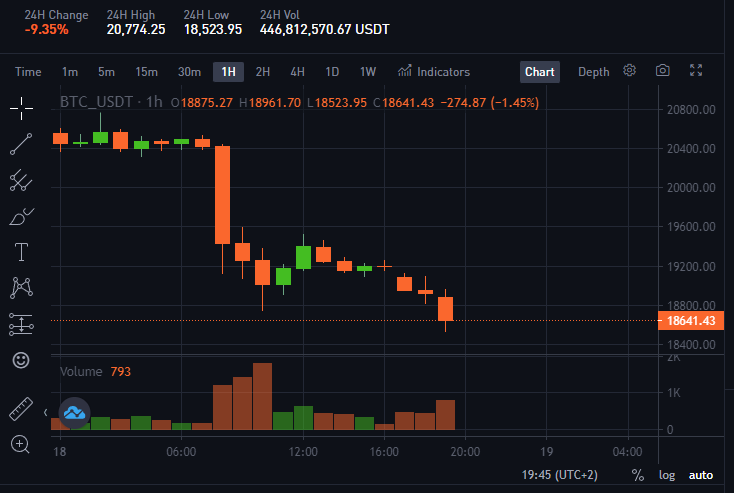Select the pitchfork drawing tool
Screen dimensions: 734x493
[21, 180]
